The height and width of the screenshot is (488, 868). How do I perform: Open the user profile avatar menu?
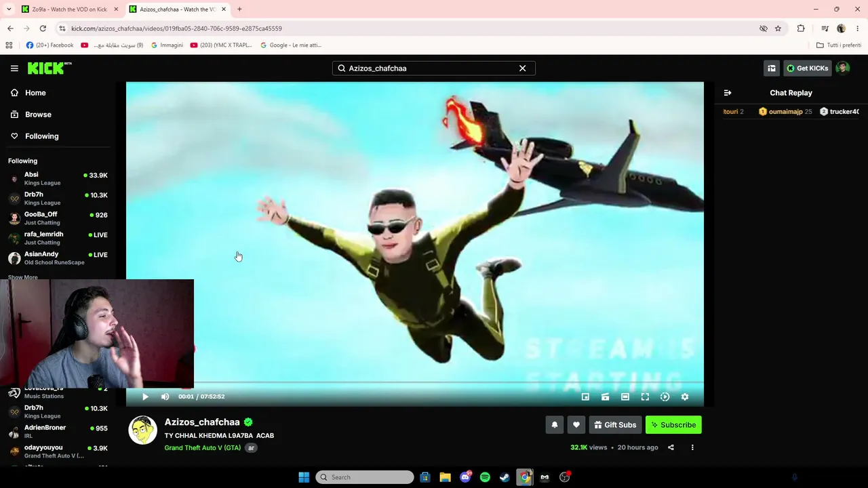pos(843,68)
